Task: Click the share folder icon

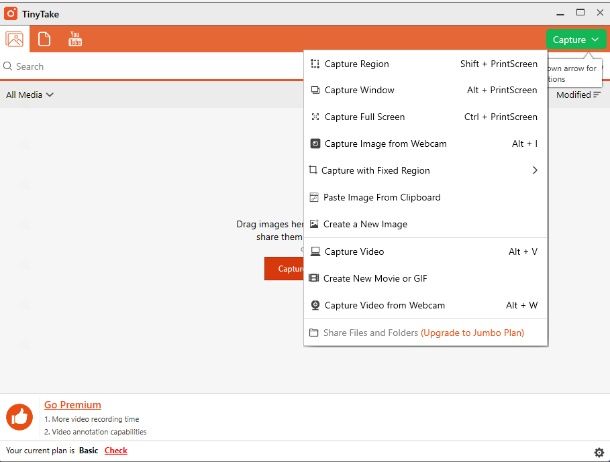Action: coord(314,332)
